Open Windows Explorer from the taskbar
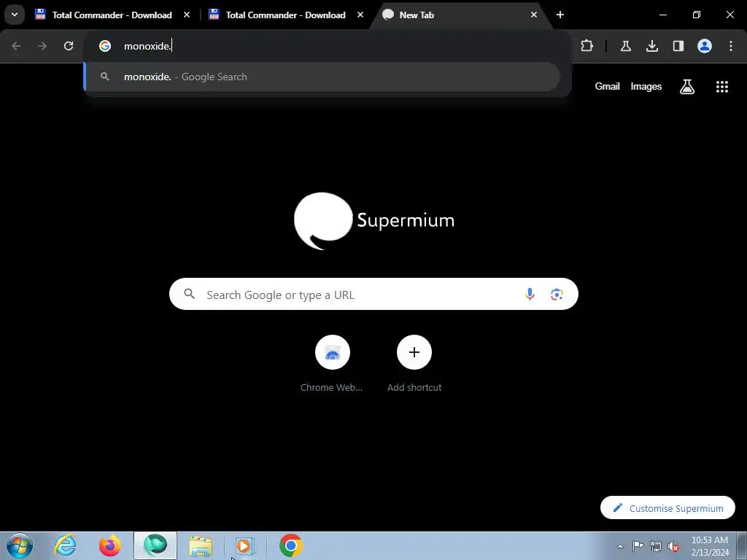747x560 pixels. tap(201, 545)
